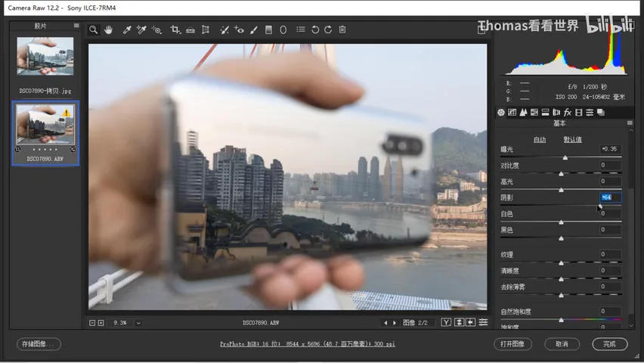The image size is (644, 363).
Task: Select the Straighten tool
Action: click(190, 29)
